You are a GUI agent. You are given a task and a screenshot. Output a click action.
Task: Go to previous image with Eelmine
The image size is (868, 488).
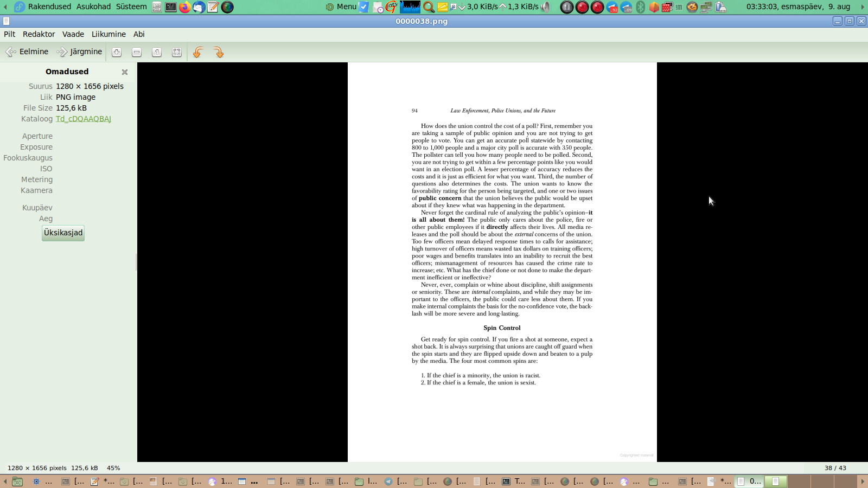(27, 52)
